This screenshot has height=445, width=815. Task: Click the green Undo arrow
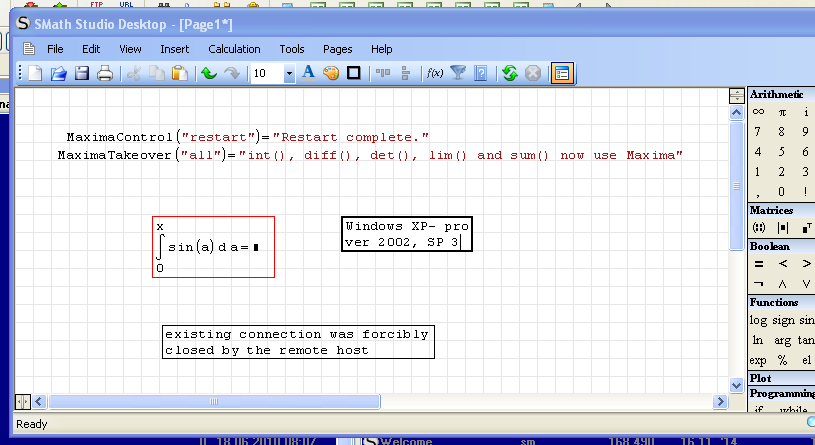pos(208,73)
